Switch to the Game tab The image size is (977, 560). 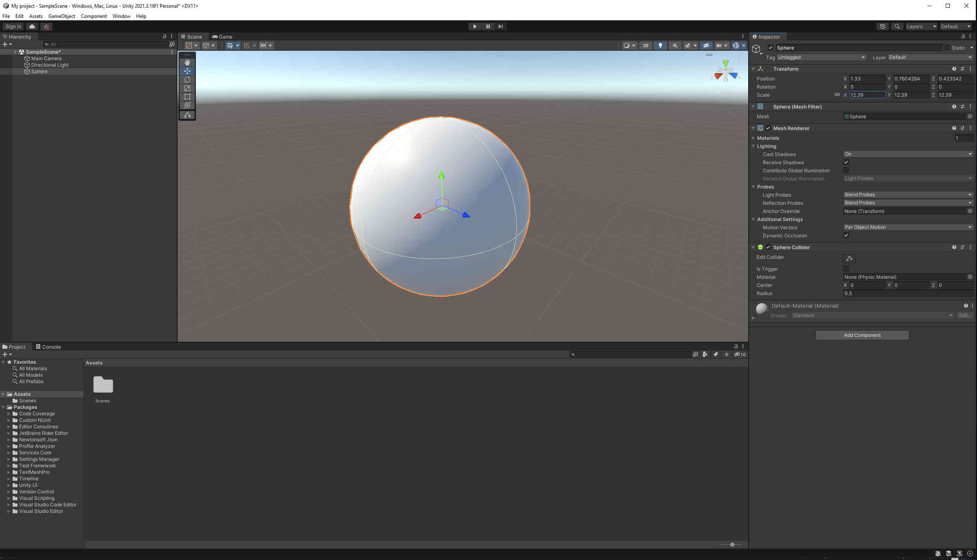(222, 37)
